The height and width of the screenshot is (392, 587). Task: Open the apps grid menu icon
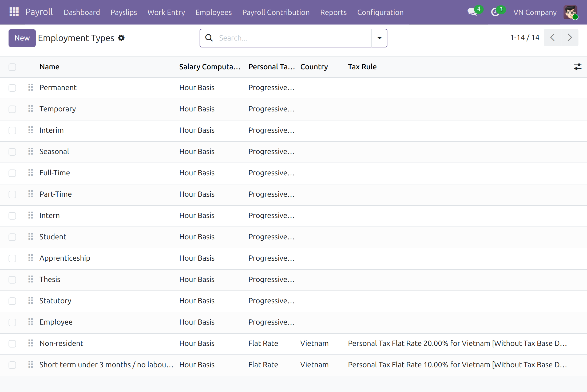coord(14,12)
